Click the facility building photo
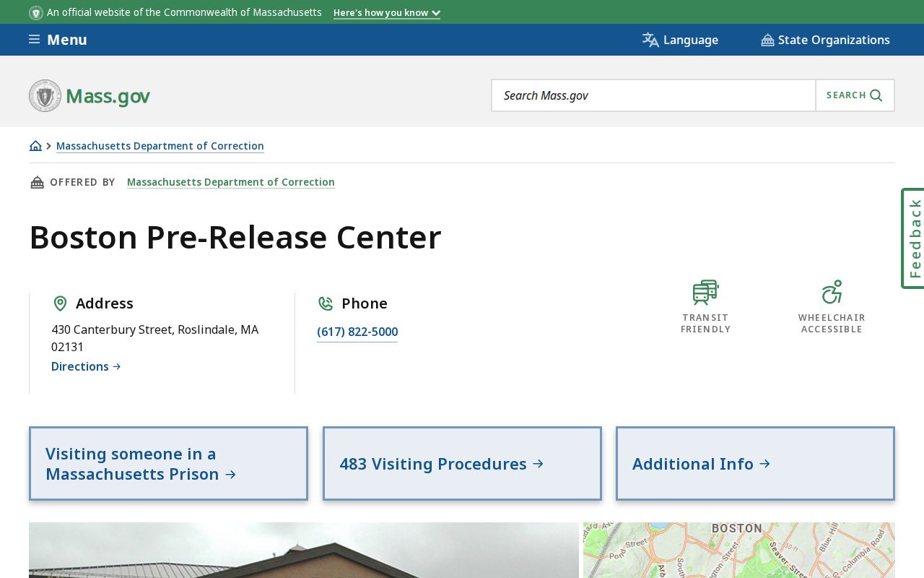Image resolution: width=924 pixels, height=578 pixels. [304, 550]
